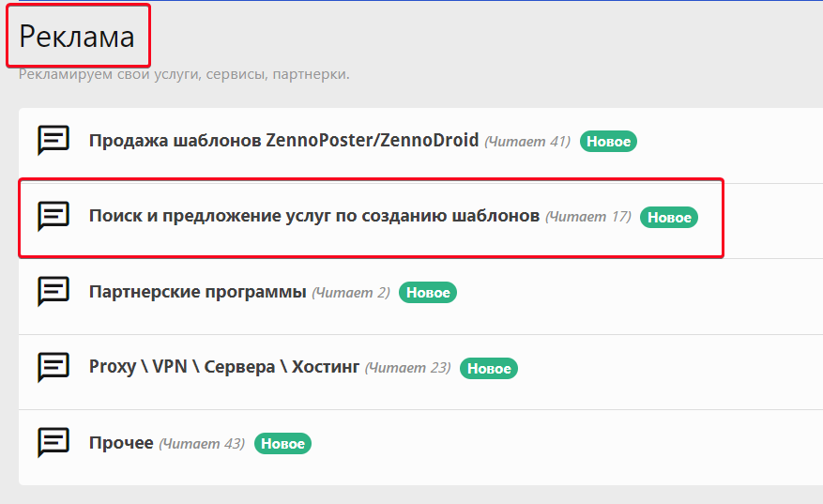The width and height of the screenshot is (823, 504).
Task: Click the Читает 23 reader count
Action: [x=408, y=368]
